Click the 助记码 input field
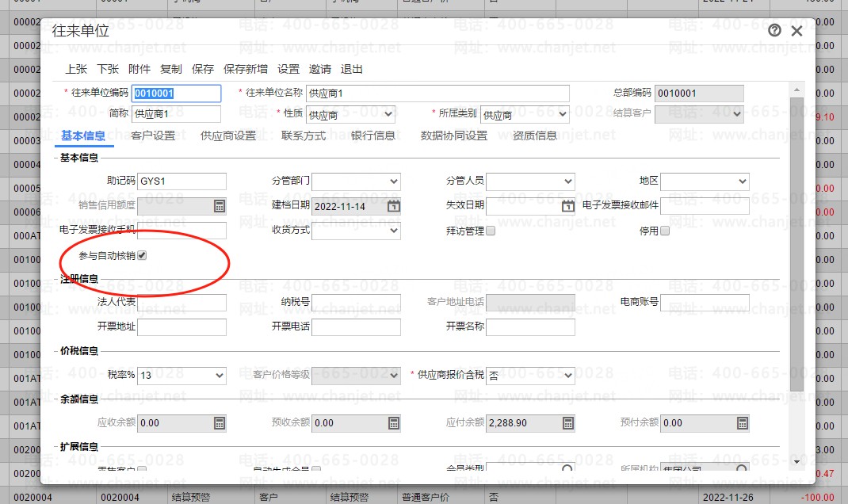Screen dimensions: 848x504 pos(181,181)
